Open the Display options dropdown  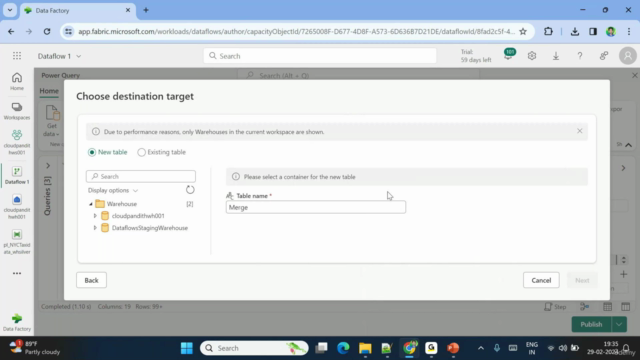(113, 190)
